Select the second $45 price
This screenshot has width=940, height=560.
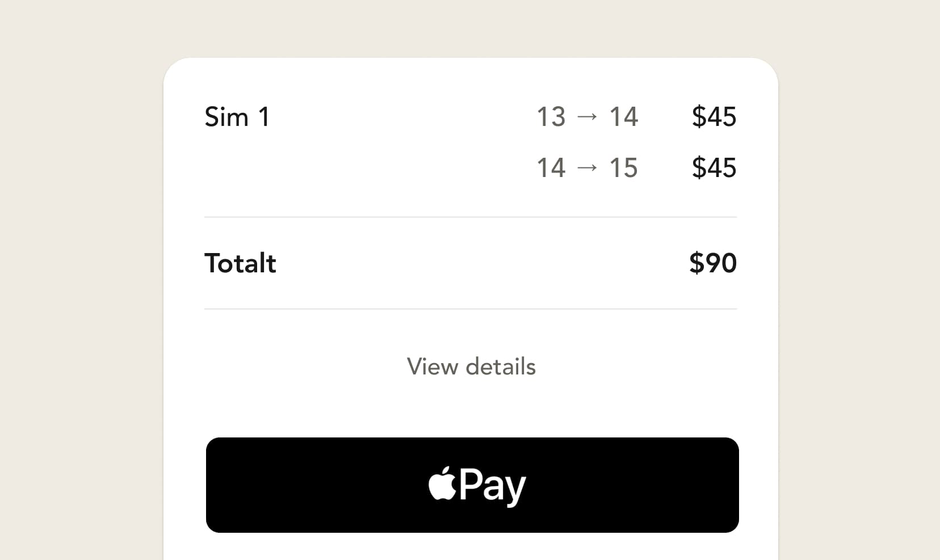[714, 168]
